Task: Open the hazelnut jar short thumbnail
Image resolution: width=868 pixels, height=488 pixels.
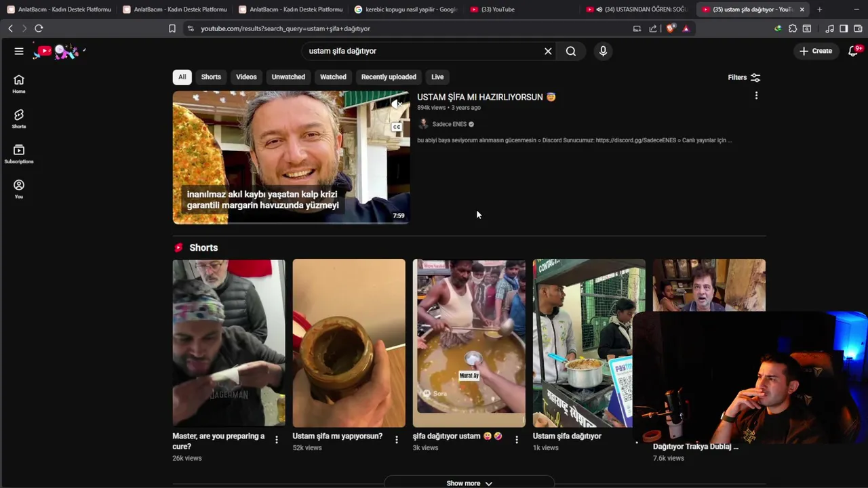Action: tap(349, 343)
